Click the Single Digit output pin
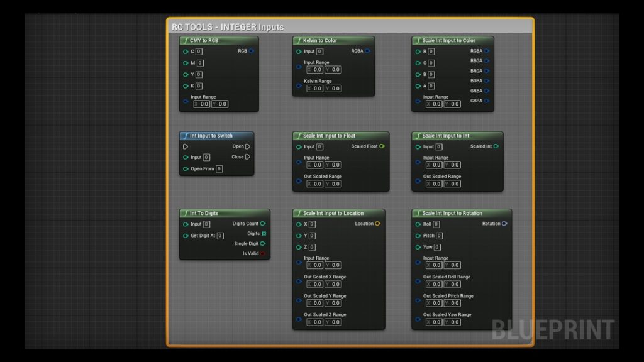The height and width of the screenshot is (362, 644). click(x=263, y=244)
